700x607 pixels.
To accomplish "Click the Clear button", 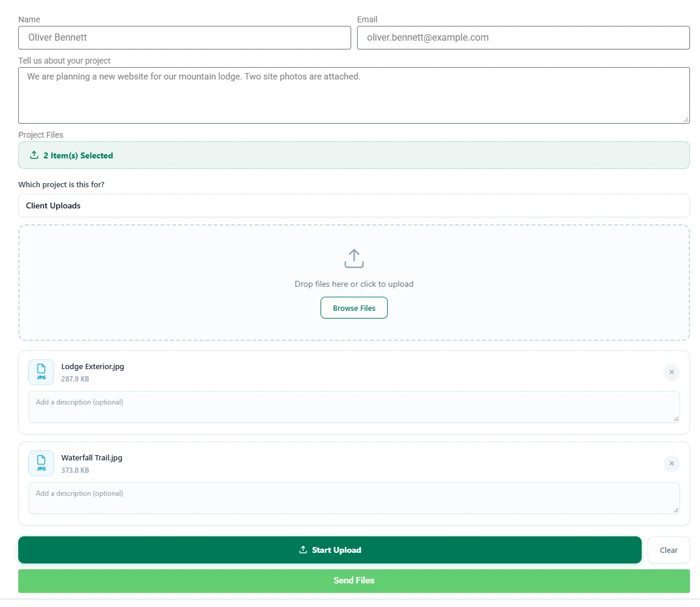I will 669,550.
